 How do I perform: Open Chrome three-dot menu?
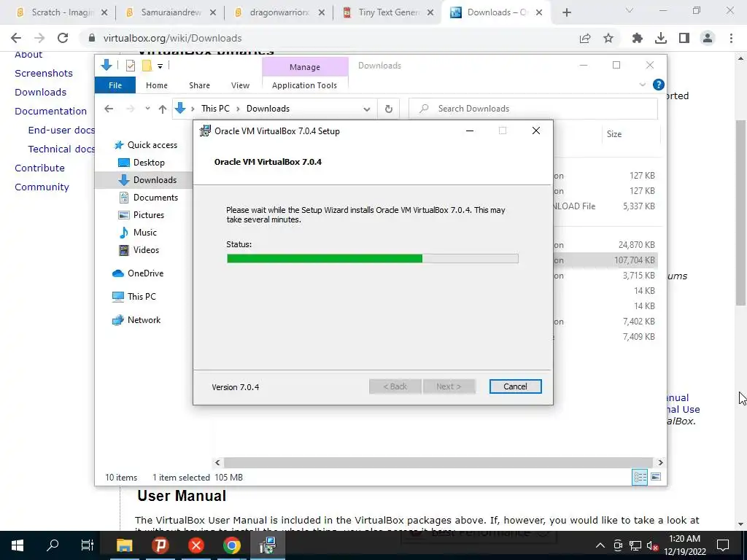pyautogui.click(x=731, y=38)
